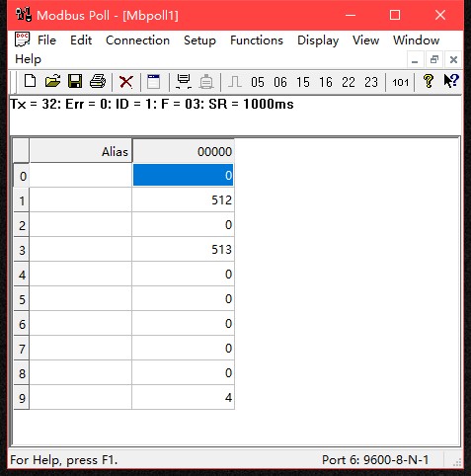Minimize the inner Mbpoll1 document window
Image resolution: width=471 pixels, height=476 pixels.
click(x=415, y=60)
